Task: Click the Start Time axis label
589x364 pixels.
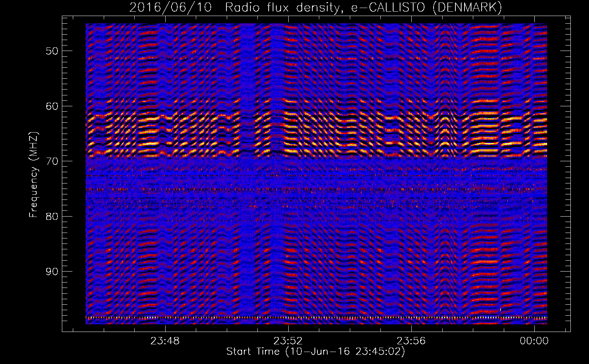Action: pyautogui.click(x=316, y=352)
